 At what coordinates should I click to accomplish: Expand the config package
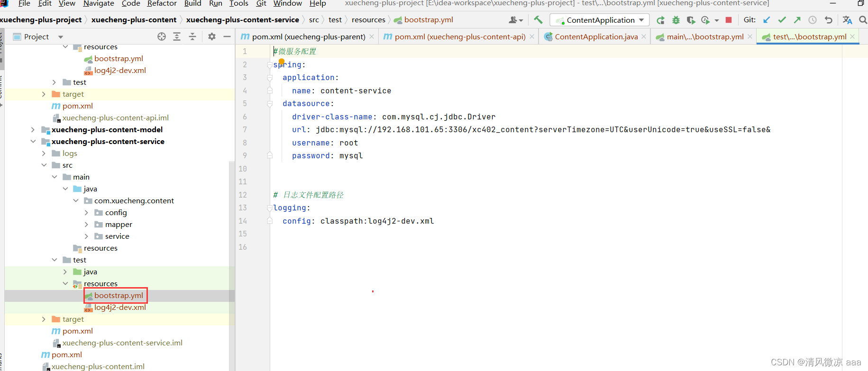coord(86,212)
